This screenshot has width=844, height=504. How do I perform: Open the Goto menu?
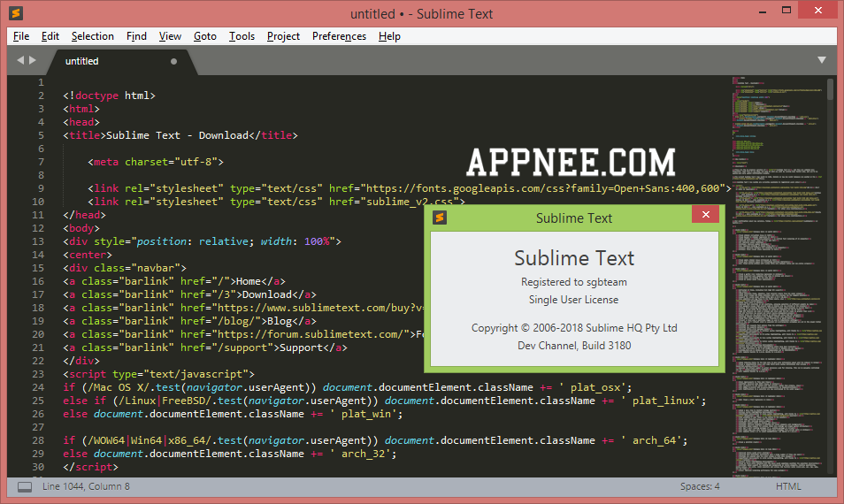point(205,36)
